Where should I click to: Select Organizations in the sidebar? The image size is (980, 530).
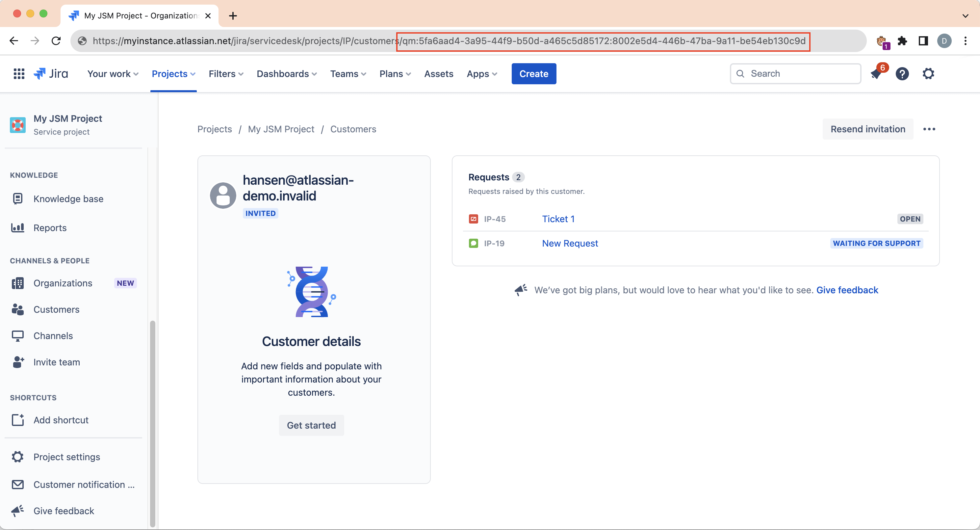click(63, 283)
